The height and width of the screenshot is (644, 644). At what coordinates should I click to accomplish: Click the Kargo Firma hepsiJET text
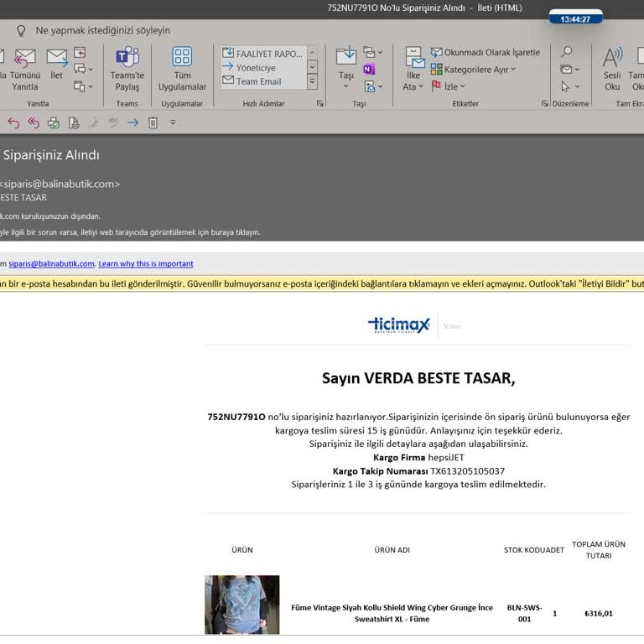click(x=418, y=458)
